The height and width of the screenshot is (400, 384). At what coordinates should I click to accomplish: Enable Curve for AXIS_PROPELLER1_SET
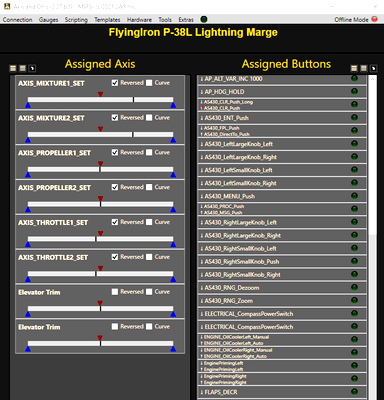point(149,152)
